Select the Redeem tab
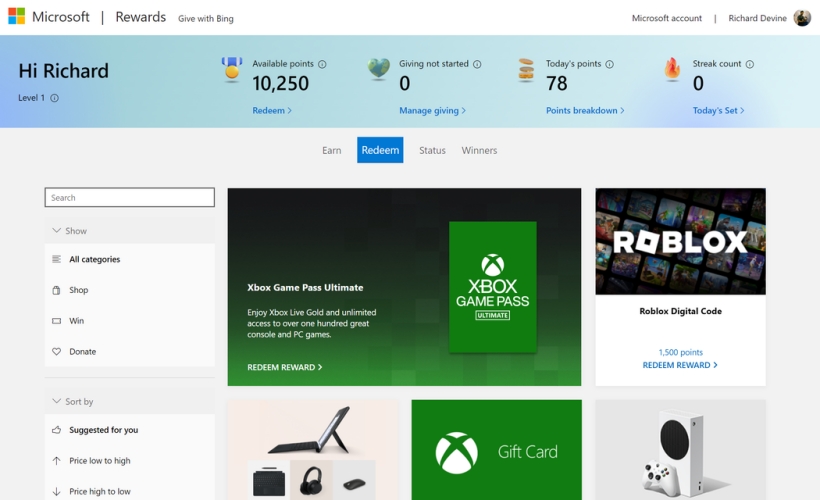The width and height of the screenshot is (820, 500). [380, 150]
